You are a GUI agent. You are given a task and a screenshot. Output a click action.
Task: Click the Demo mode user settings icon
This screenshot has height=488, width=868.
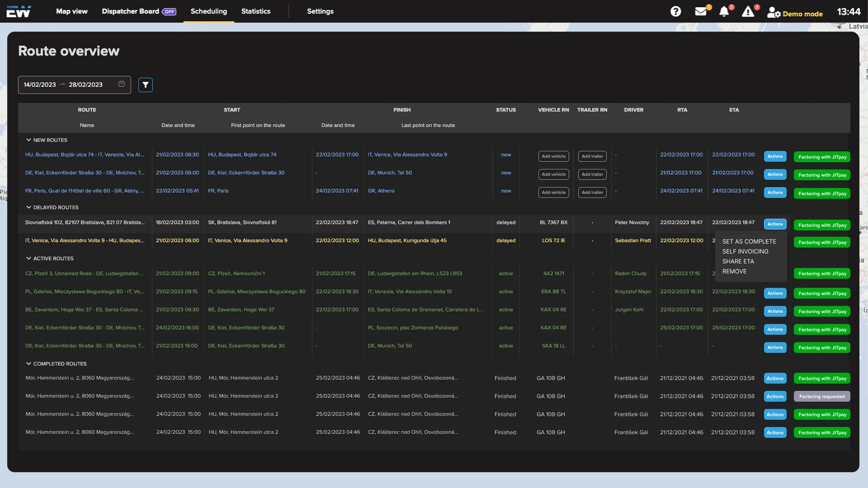point(774,12)
